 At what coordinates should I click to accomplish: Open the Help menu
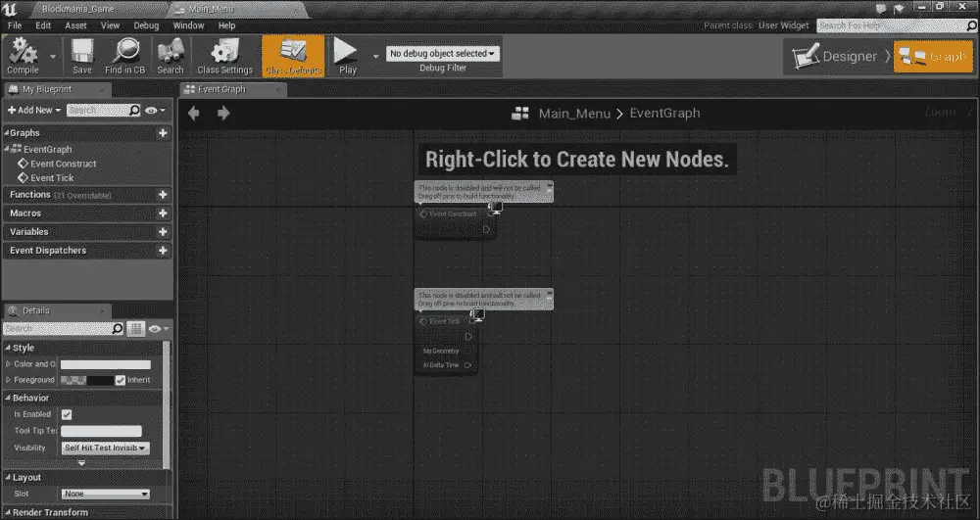[x=227, y=25]
